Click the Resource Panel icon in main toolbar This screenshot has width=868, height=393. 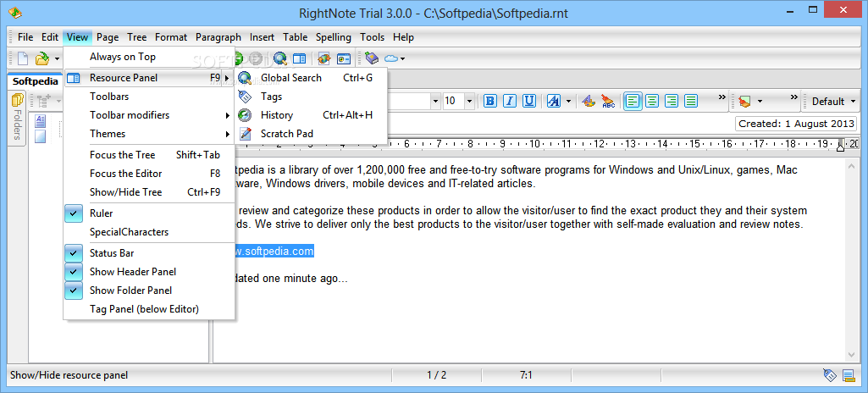point(300,58)
